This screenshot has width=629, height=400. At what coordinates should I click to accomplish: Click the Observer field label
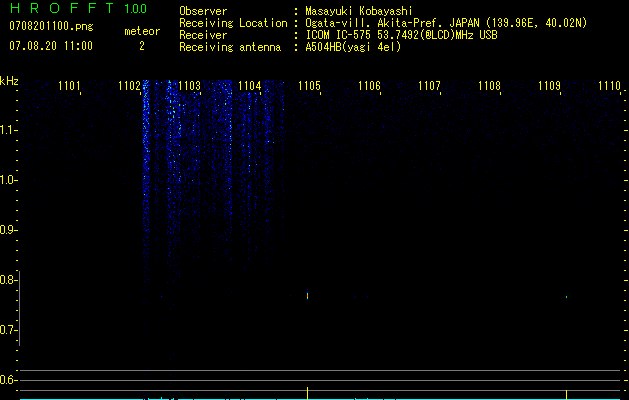pyautogui.click(x=203, y=11)
